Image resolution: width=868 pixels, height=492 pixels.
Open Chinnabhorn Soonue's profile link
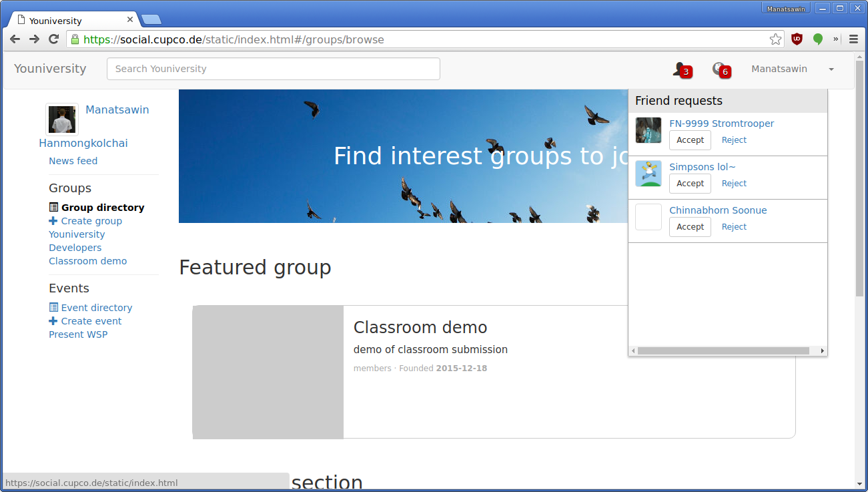pyautogui.click(x=718, y=210)
